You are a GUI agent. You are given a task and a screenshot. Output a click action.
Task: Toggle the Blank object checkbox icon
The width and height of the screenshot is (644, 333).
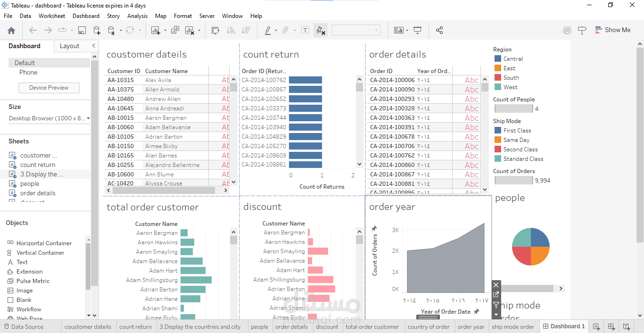[10, 300]
